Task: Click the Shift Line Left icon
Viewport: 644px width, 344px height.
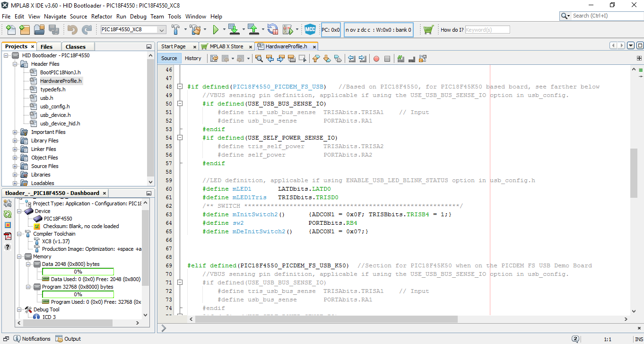Action: 352,59
